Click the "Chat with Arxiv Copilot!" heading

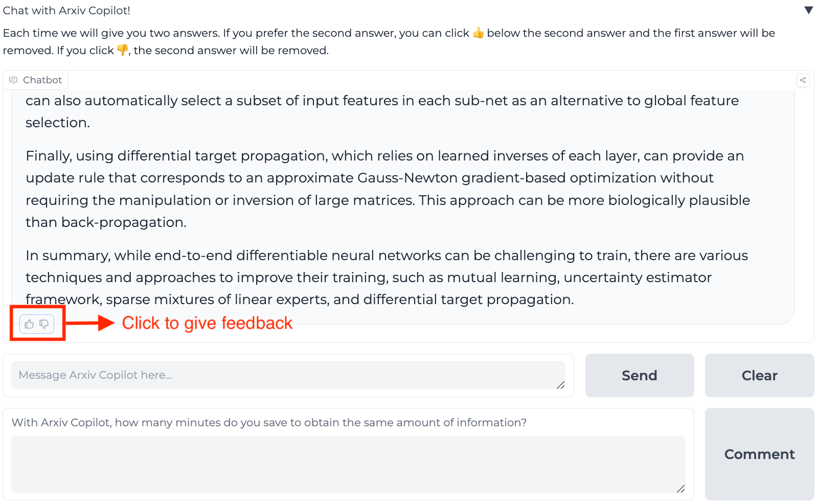(x=66, y=10)
